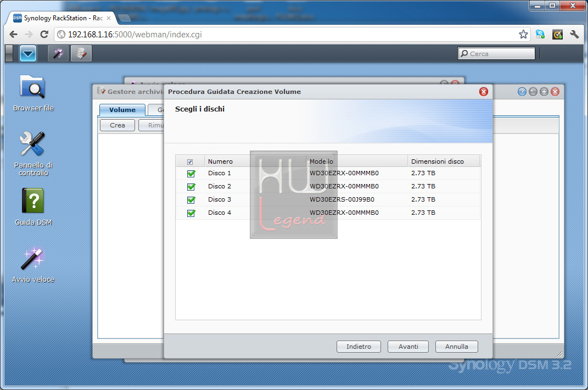Bookmark the page with the star icon
588x390 pixels.
coord(524,35)
